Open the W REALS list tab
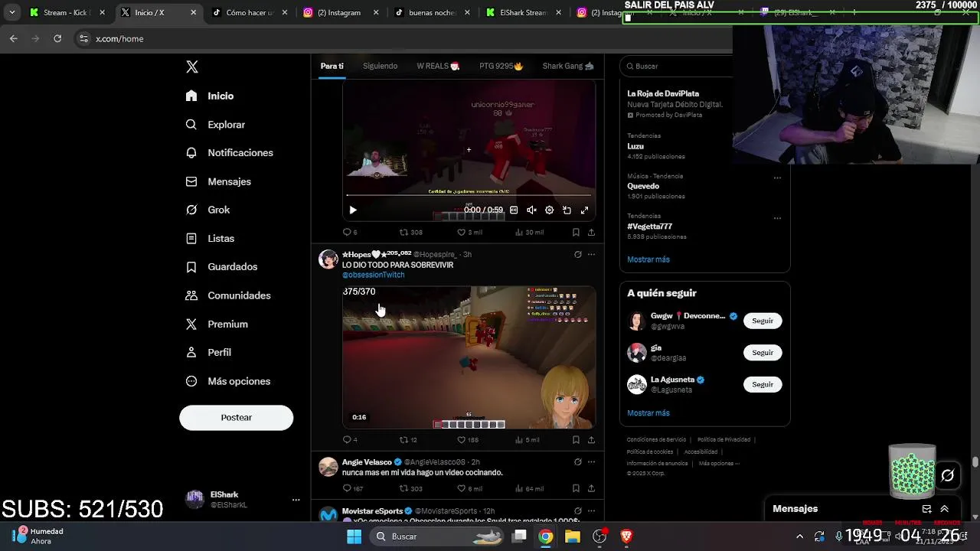This screenshot has height=551, width=980. [x=438, y=66]
